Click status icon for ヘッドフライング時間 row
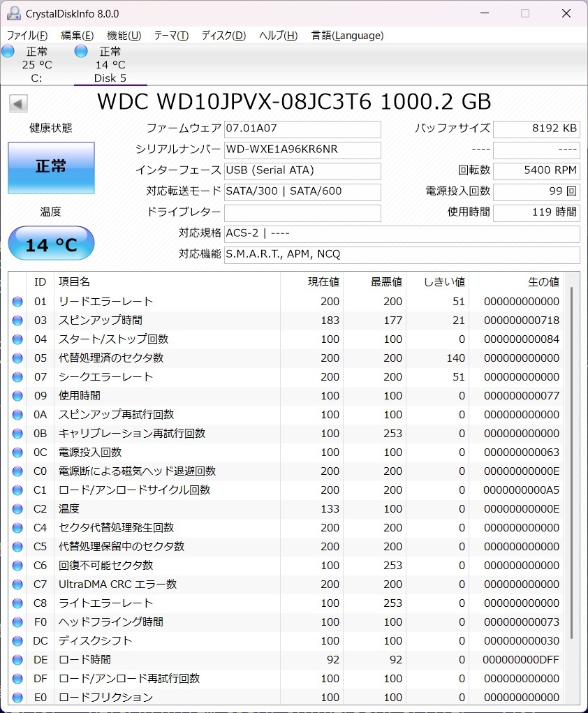The width and height of the screenshot is (588, 713). 17,622
